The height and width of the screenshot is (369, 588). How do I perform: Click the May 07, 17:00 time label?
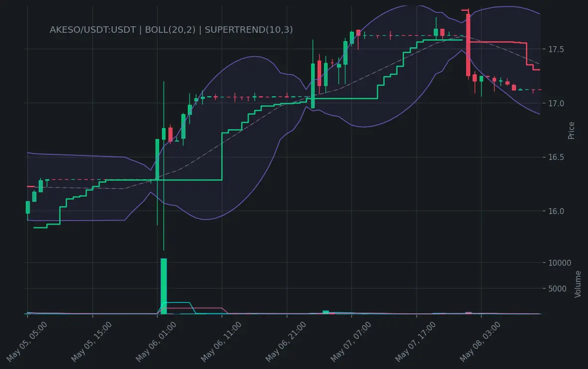click(x=416, y=342)
